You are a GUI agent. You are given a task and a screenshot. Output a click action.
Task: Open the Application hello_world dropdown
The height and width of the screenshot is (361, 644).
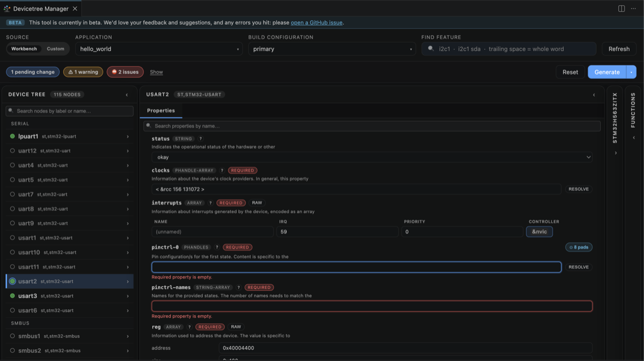159,49
